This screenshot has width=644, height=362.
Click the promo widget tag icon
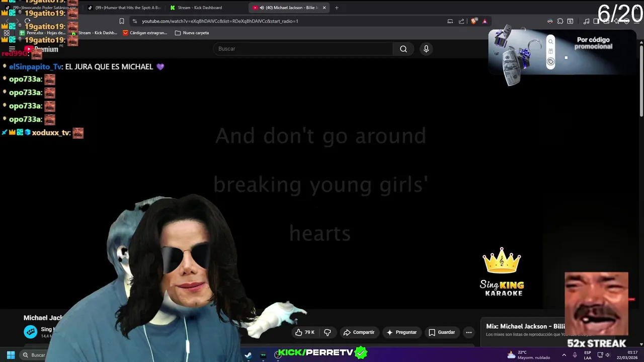click(551, 62)
